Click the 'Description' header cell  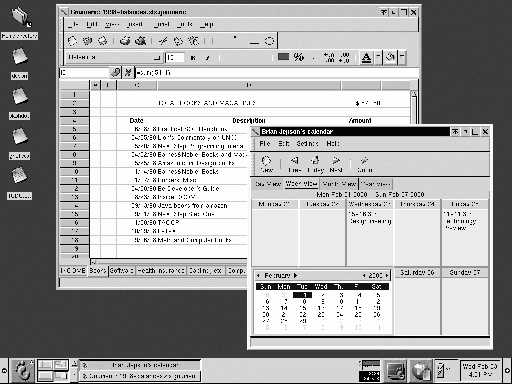point(249,120)
